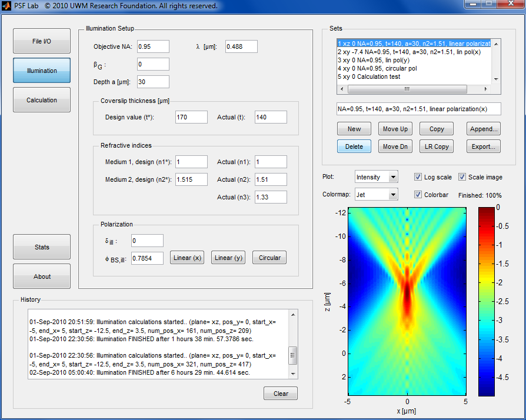Click the MATLAB icon in title bar
The image size is (526, 420).
coord(6,6)
